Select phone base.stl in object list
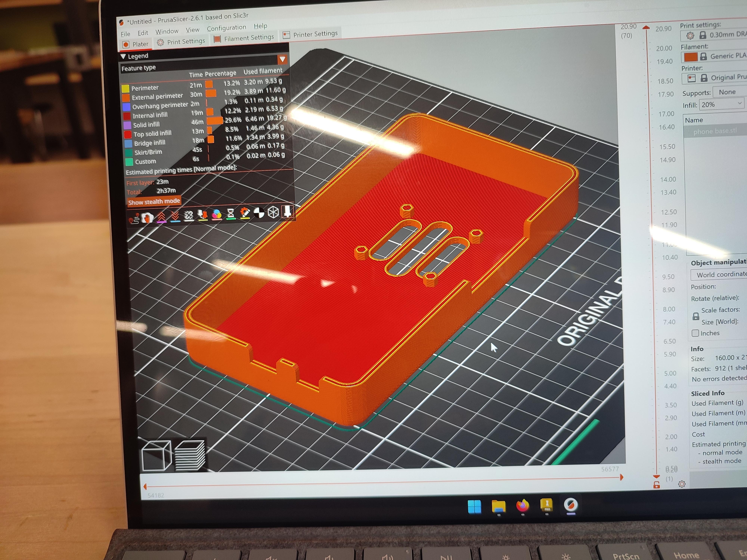This screenshot has height=560, width=747. 715,131
